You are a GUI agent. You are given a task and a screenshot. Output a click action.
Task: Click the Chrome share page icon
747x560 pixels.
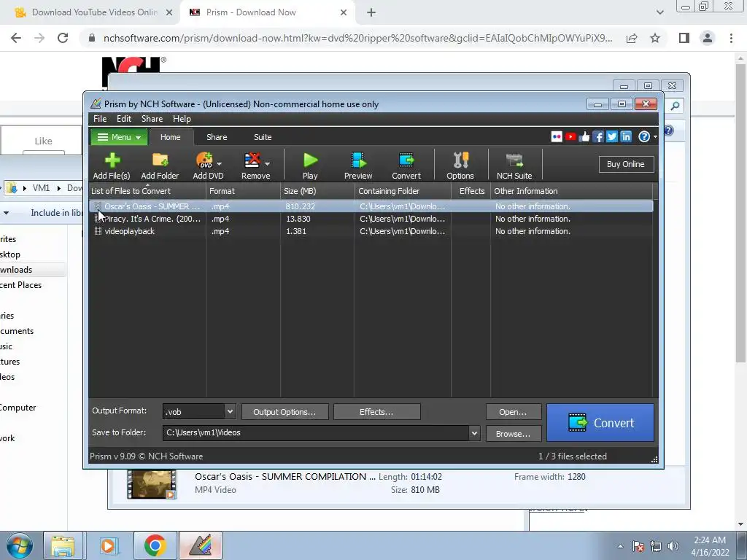632,38
